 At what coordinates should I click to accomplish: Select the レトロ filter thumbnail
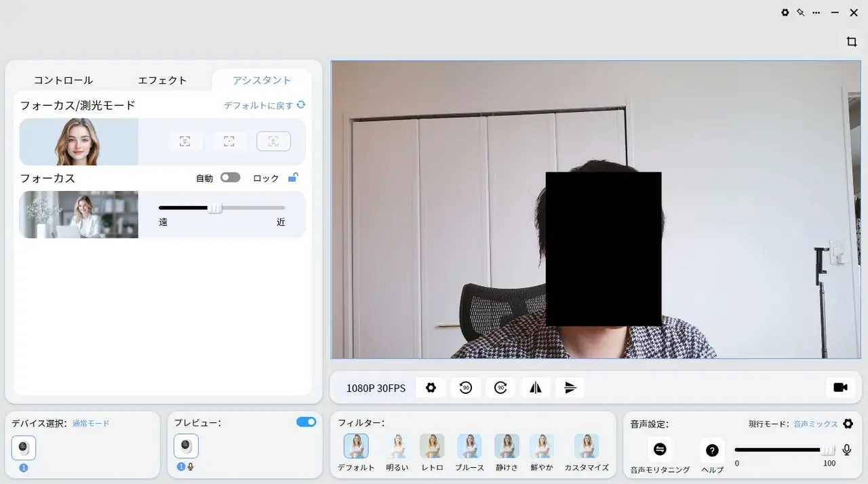432,447
